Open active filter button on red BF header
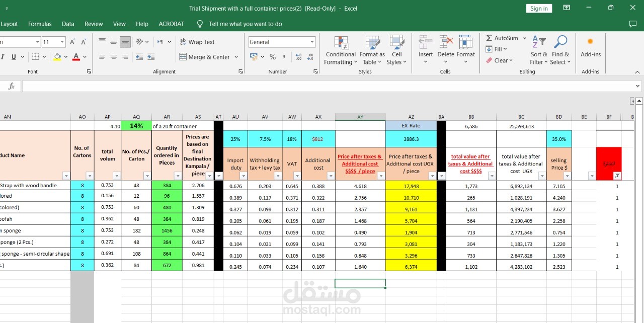Screen dimensions: 644x323 click(x=617, y=176)
